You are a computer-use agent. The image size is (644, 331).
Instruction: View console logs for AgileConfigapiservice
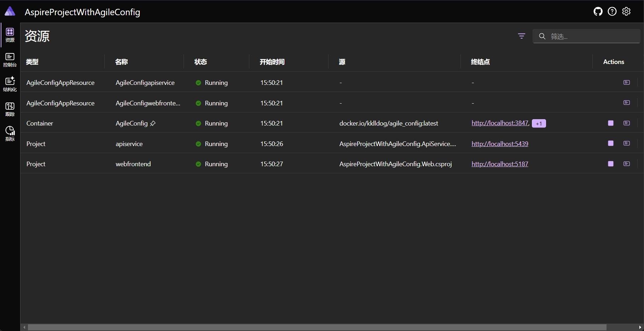tap(626, 82)
